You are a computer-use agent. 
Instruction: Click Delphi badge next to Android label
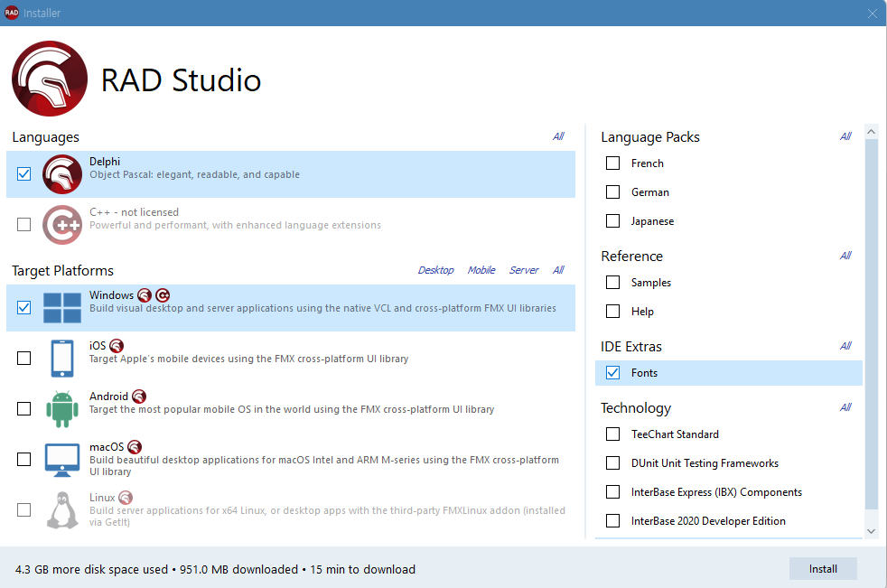coord(139,397)
